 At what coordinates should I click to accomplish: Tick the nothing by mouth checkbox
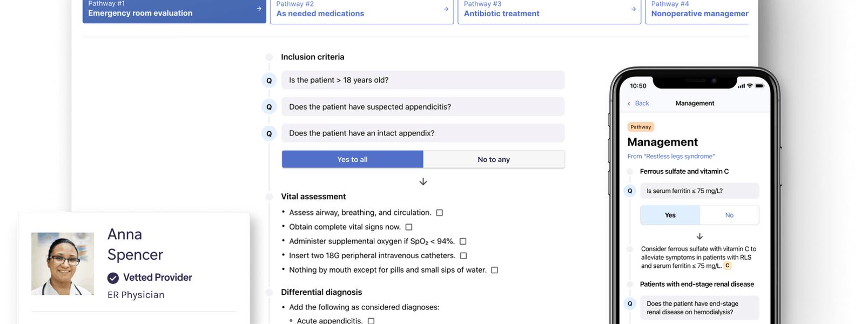[494, 270]
